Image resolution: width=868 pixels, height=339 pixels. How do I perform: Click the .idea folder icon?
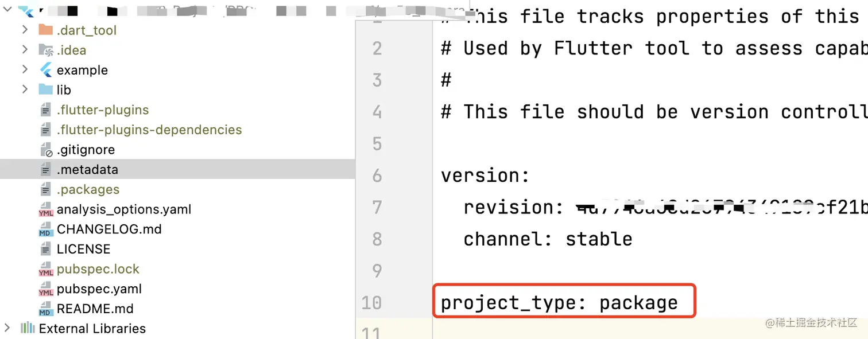pyautogui.click(x=45, y=50)
